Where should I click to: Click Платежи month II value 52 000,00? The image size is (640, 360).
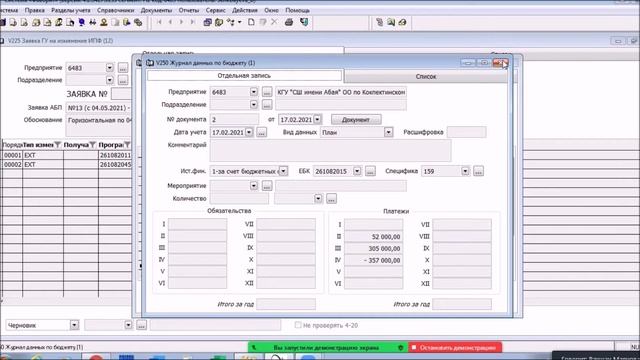(373, 237)
